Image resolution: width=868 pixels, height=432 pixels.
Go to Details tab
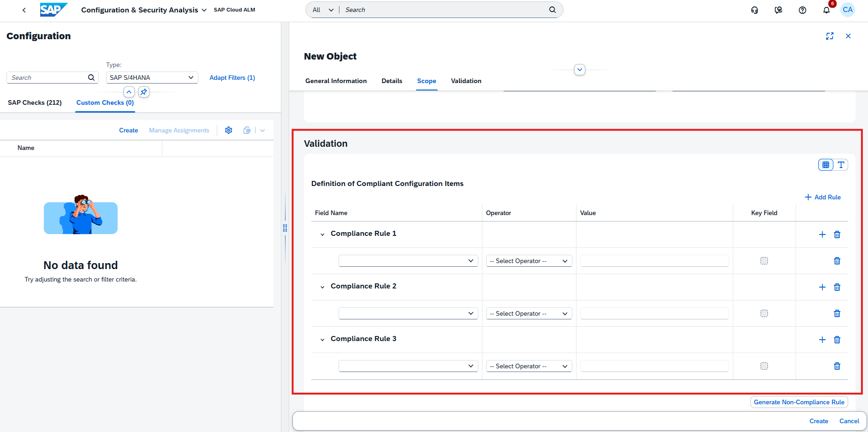coord(392,81)
